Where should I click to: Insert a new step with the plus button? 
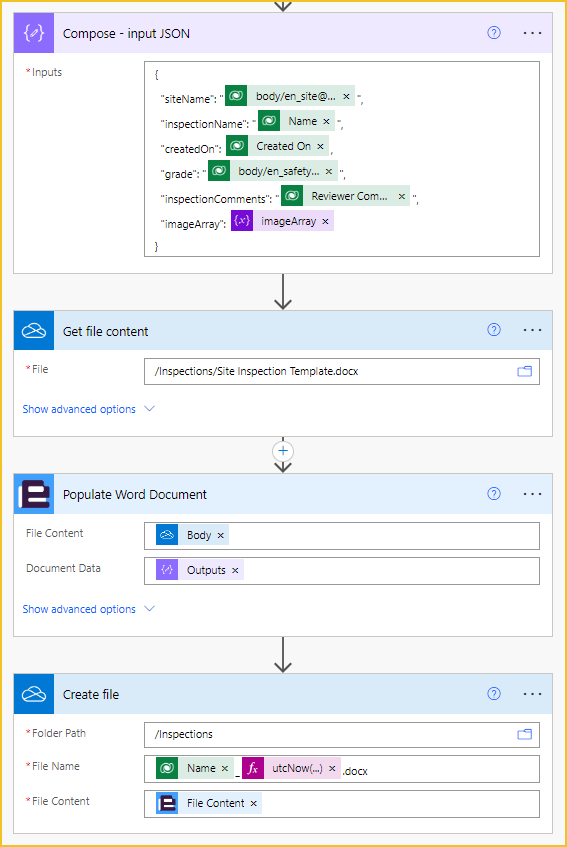tap(283, 451)
